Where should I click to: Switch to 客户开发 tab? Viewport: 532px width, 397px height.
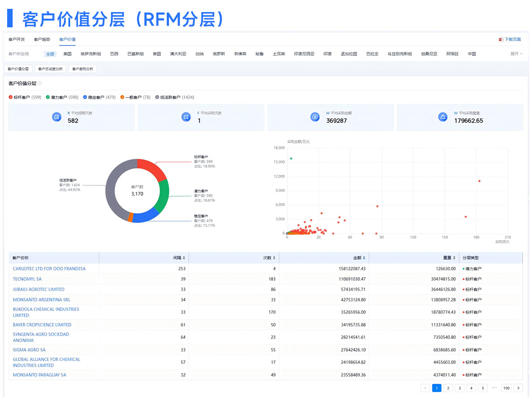[17, 39]
